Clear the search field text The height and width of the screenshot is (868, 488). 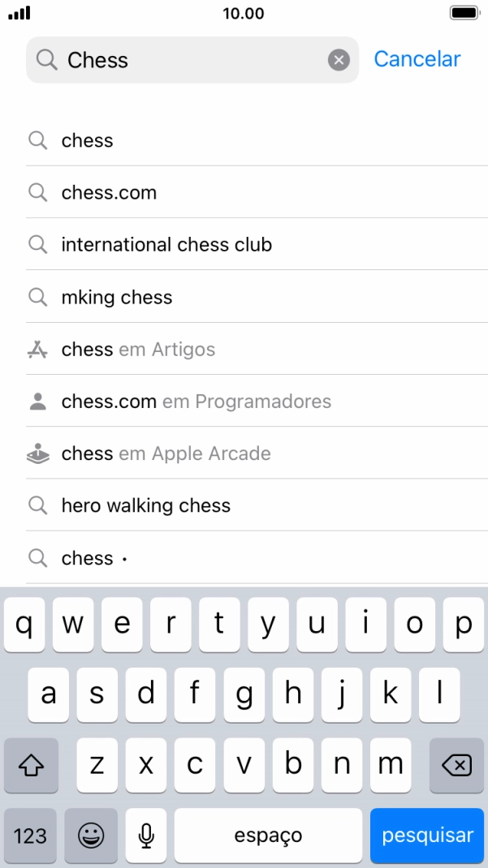(339, 60)
